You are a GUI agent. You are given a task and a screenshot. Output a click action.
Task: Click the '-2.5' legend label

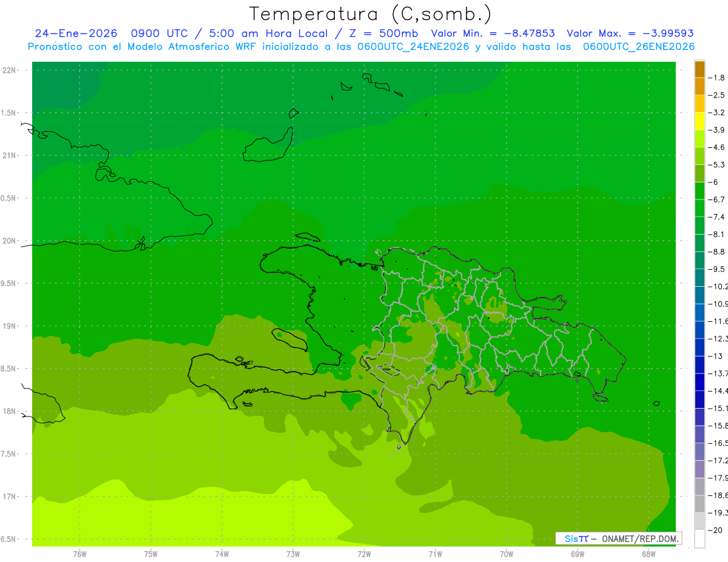[716, 95]
